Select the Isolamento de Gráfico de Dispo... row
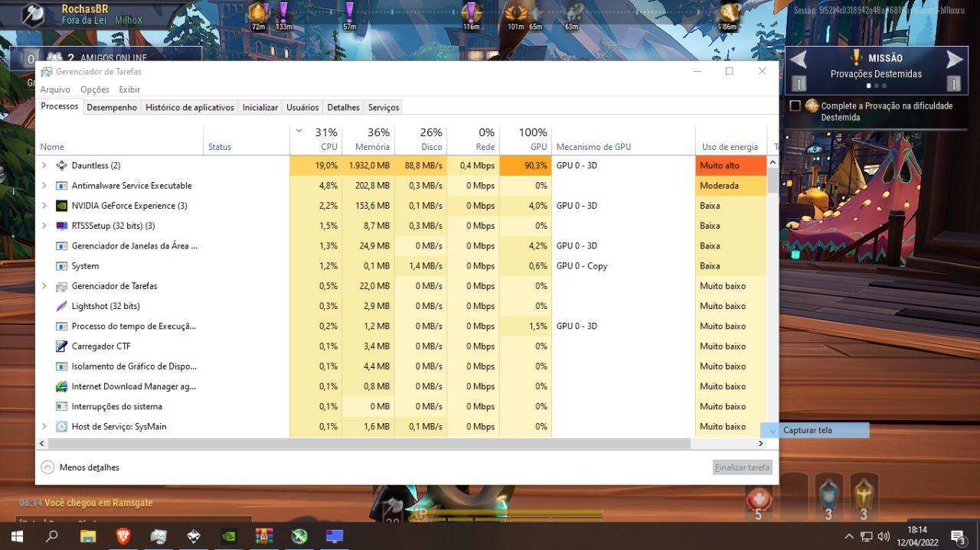Viewport: 980px width, 550px height. (401, 366)
